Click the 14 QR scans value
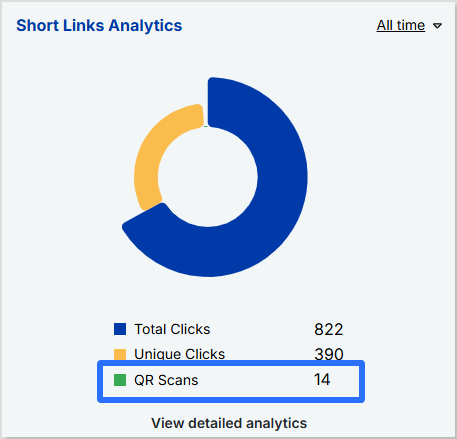This screenshot has height=439, width=457. click(x=322, y=380)
